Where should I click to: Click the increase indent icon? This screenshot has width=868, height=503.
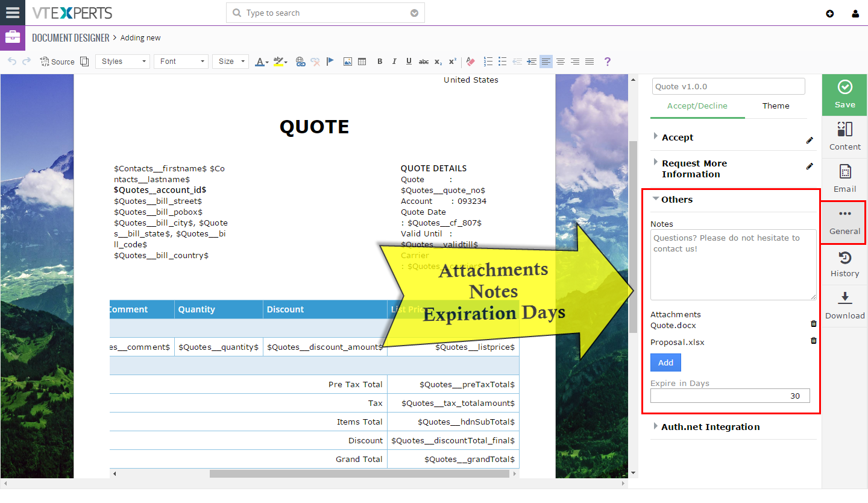point(532,62)
